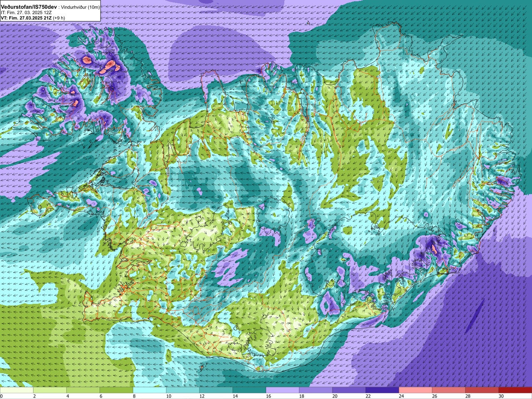Select the 8–10 pale cyan legend swatch

(150, 390)
